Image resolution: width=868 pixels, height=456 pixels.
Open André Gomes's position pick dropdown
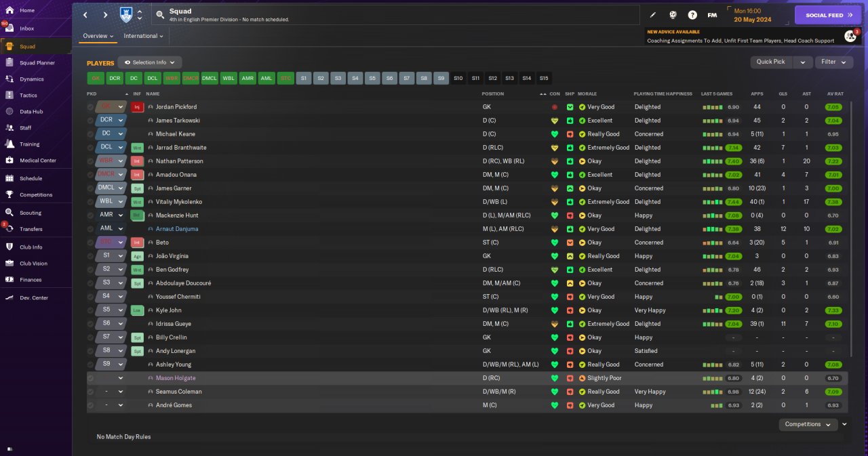[x=112, y=405]
